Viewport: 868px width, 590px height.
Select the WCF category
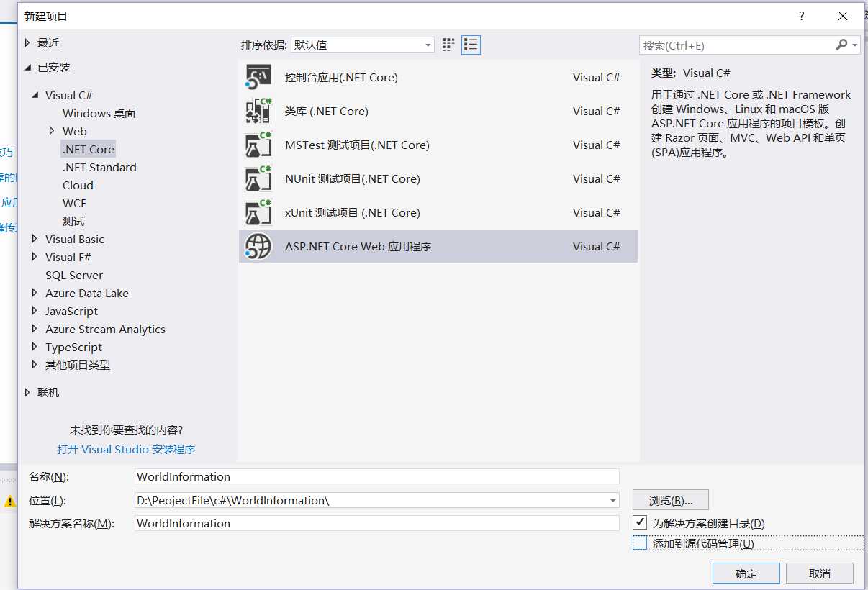[74, 203]
